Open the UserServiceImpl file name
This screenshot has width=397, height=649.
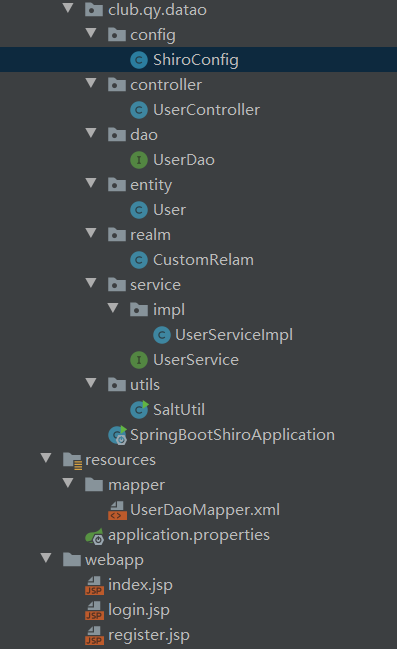234,335
